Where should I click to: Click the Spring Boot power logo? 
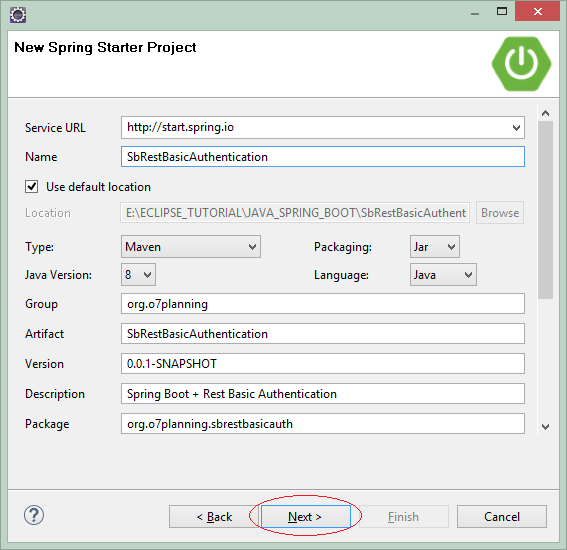(x=521, y=64)
